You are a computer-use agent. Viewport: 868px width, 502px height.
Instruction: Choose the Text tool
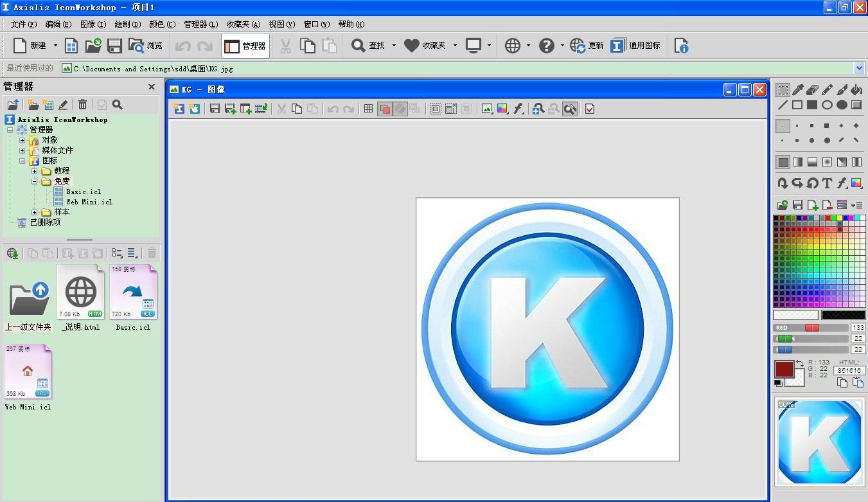tap(827, 183)
